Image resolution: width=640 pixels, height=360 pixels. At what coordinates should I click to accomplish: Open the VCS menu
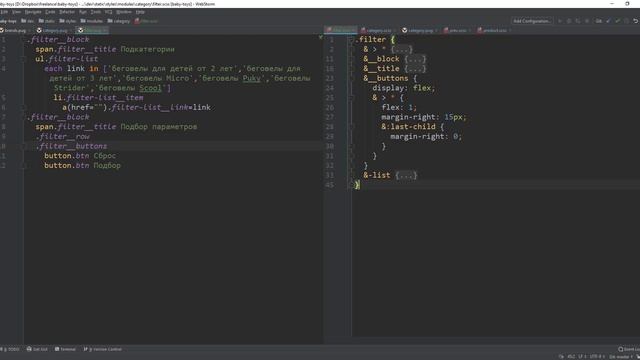(x=109, y=12)
